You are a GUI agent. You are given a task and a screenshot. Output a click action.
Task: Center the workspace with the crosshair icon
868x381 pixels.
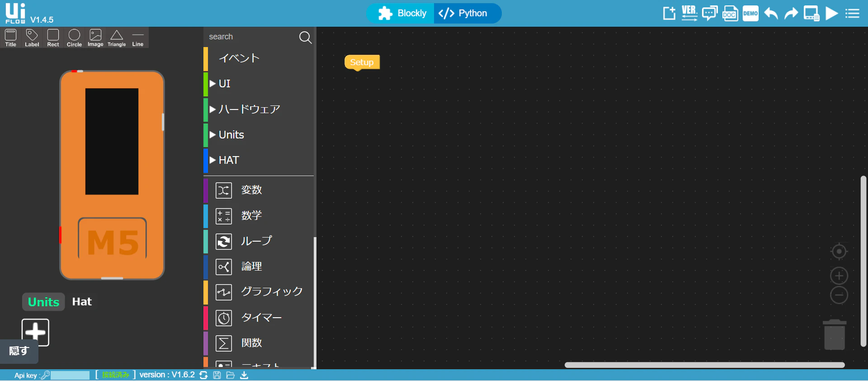pos(839,251)
